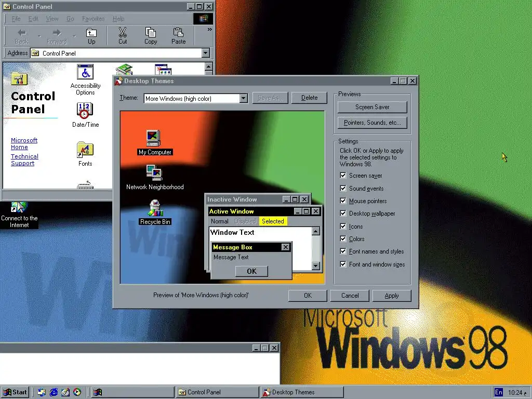Click Normal menu item in preview window
532x399 pixels.
220,221
